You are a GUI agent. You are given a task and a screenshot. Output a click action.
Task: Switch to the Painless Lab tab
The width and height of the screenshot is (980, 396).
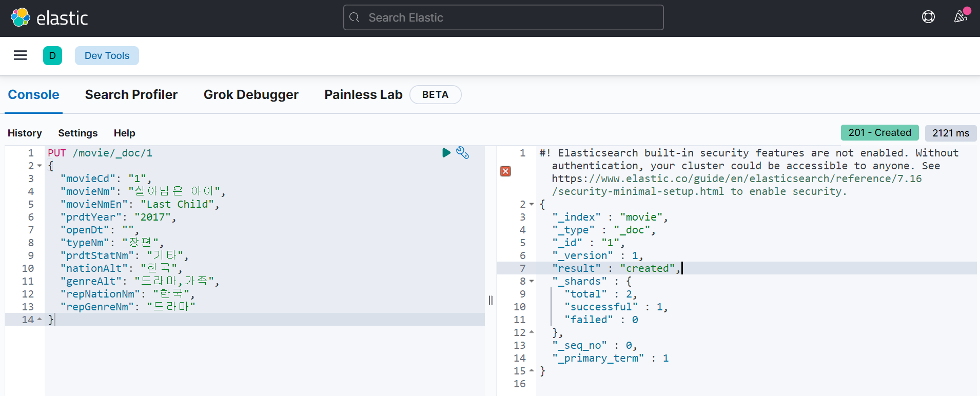tap(363, 94)
